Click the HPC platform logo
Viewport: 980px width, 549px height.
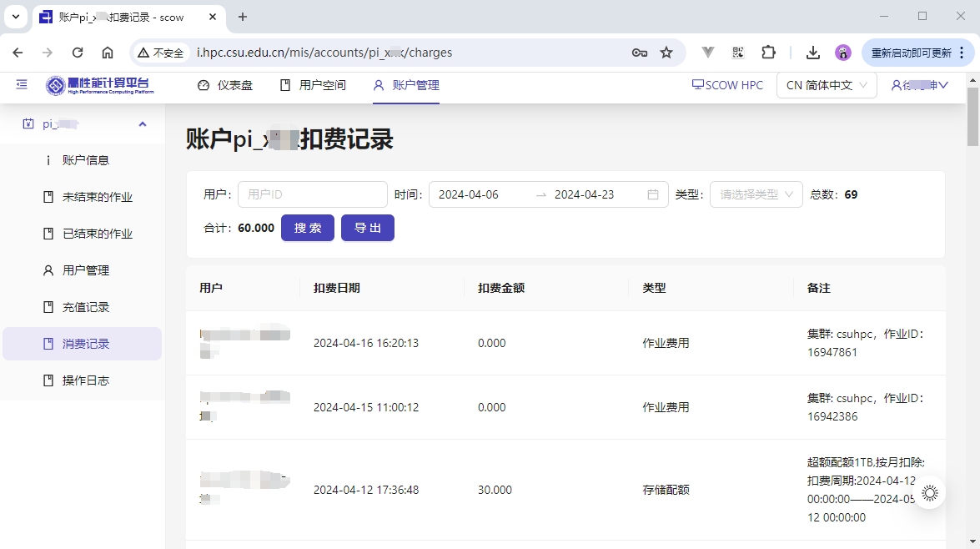(x=100, y=85)
